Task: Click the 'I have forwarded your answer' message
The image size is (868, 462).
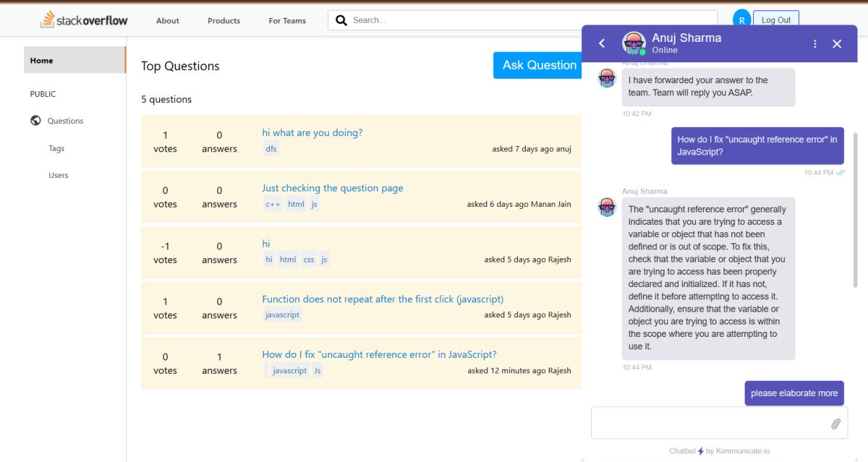Action: click(x=708, y=87)
